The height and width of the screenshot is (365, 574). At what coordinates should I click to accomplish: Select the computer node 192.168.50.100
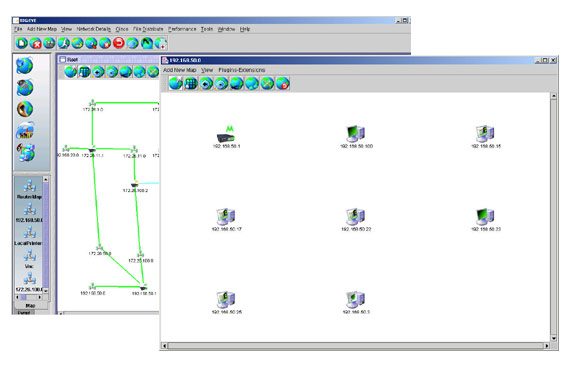(x=355, y=134)
